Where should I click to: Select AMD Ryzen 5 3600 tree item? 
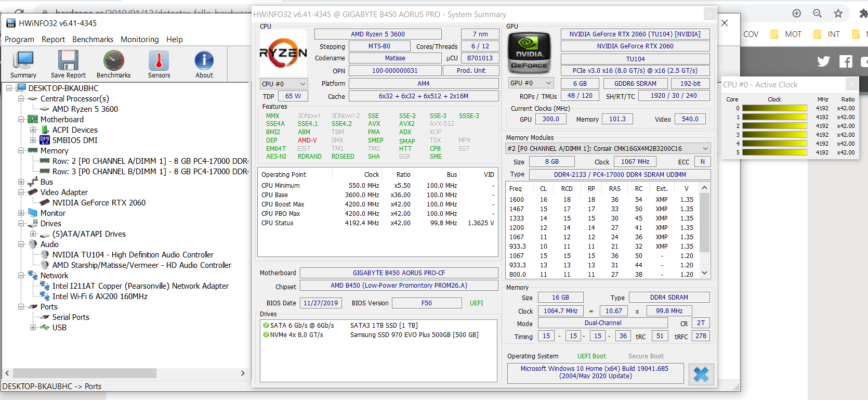85,109
